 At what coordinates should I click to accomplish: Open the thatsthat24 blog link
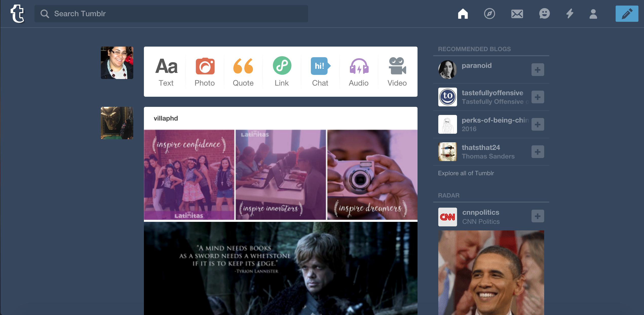click(x=481, y=147)
